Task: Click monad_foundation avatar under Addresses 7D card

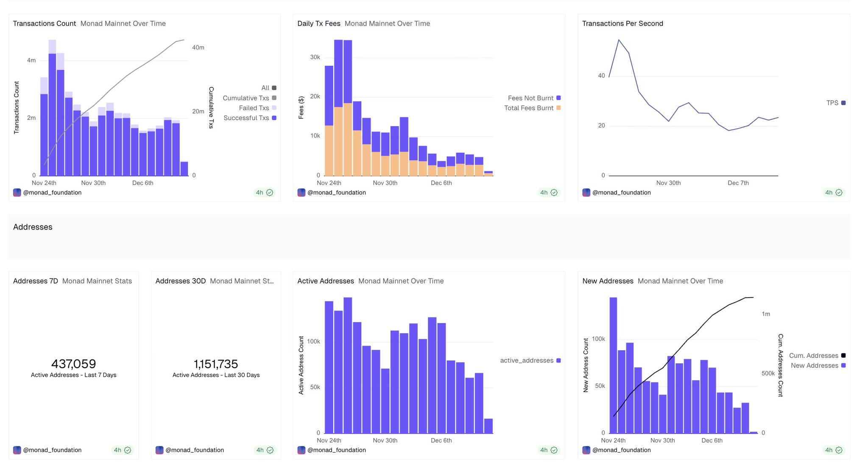Action: pyautogui.click(x=17, y=450)
